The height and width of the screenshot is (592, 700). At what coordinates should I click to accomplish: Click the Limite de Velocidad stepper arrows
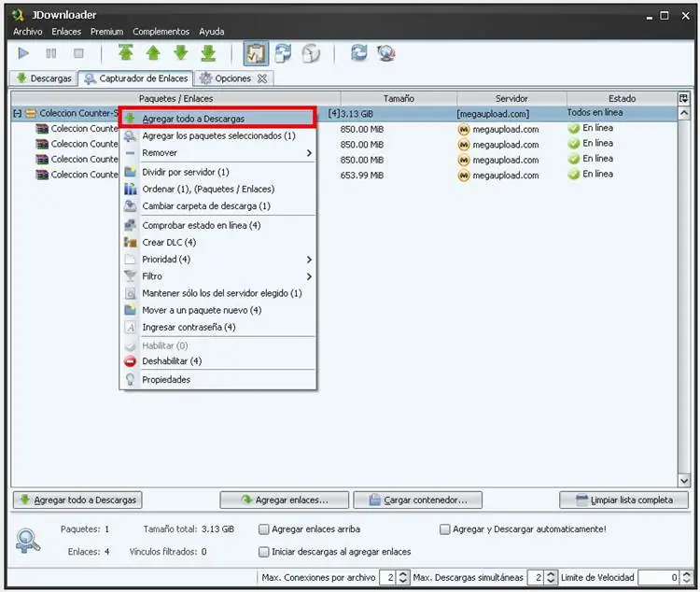[x=687, y=578]
